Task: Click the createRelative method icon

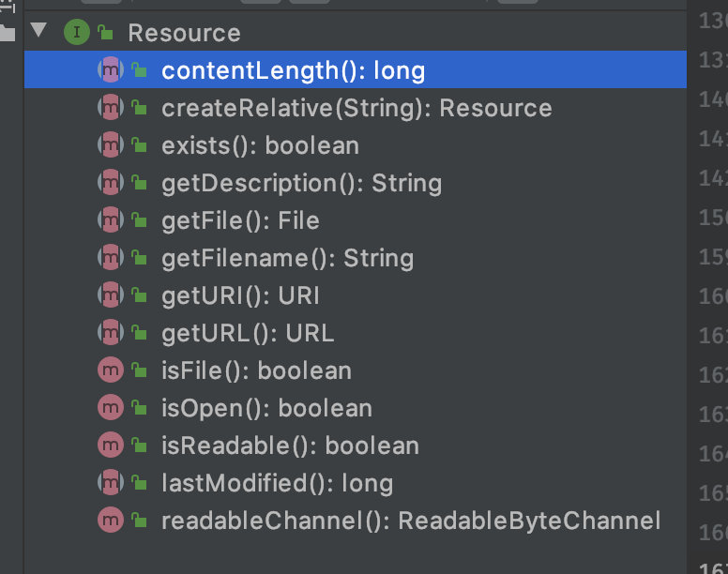Action: [x=111, y=108]
